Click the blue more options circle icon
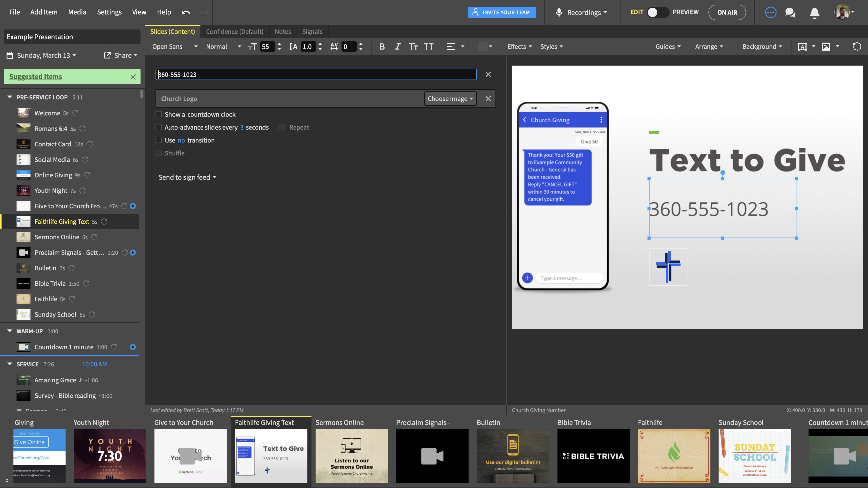The image size is (868, 488). 771,12
